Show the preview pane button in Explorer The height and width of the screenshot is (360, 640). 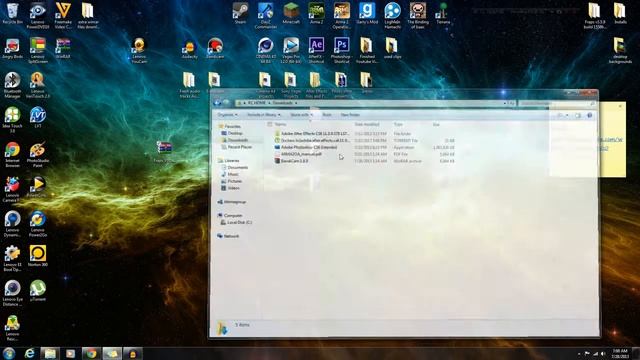click(x=578, y=116)
